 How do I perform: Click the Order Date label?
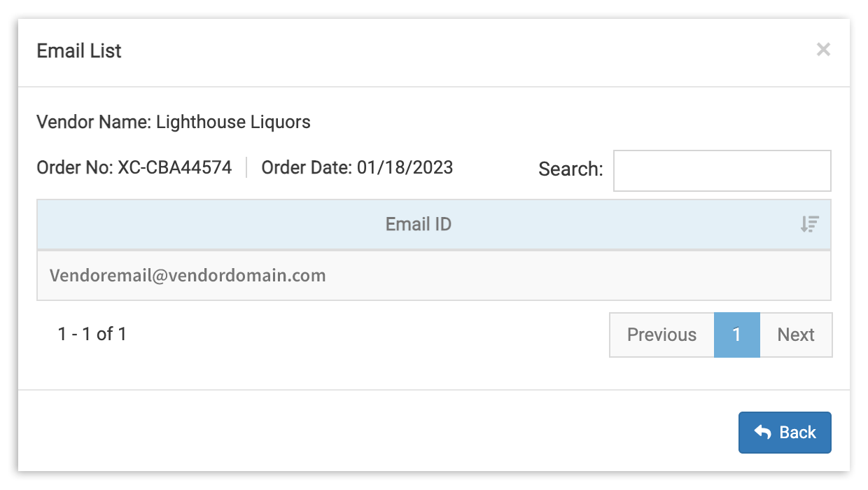(307, 168)
